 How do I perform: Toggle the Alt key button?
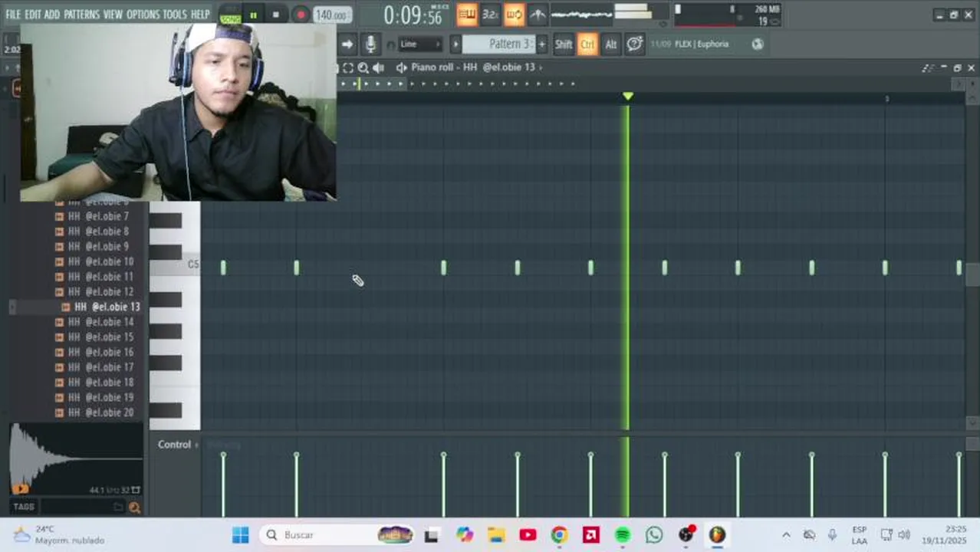point(611,44)
